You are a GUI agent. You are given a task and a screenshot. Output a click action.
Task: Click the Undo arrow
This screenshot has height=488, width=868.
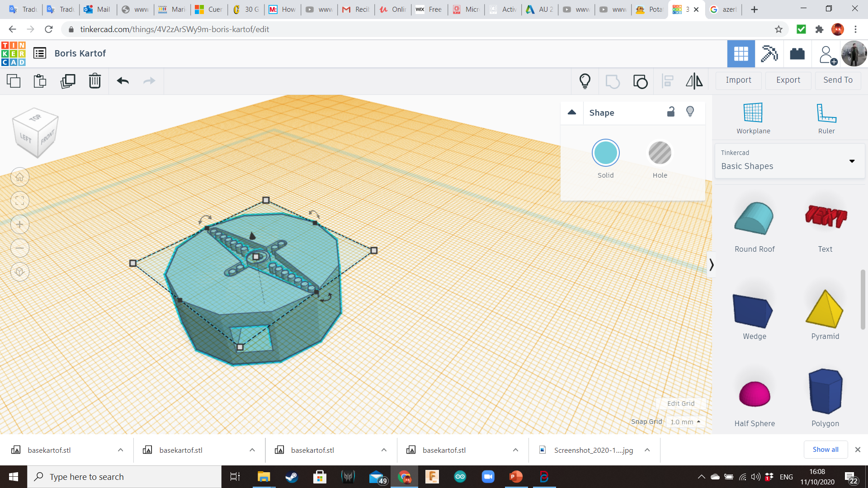(123, 81)
